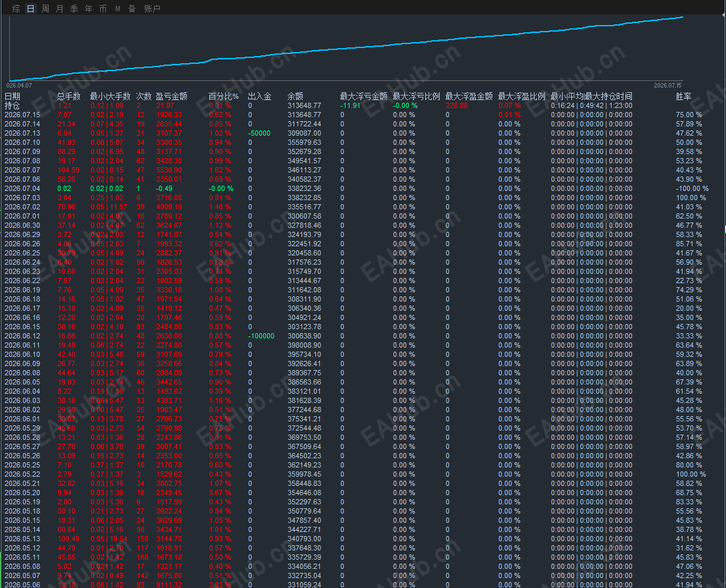Select the 周 weekly tab

45,9
